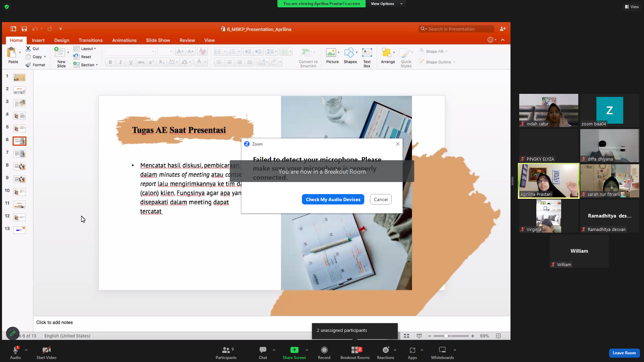Open the Transitions tab
This screenshot has height=362, width=644.
[91, 40]
